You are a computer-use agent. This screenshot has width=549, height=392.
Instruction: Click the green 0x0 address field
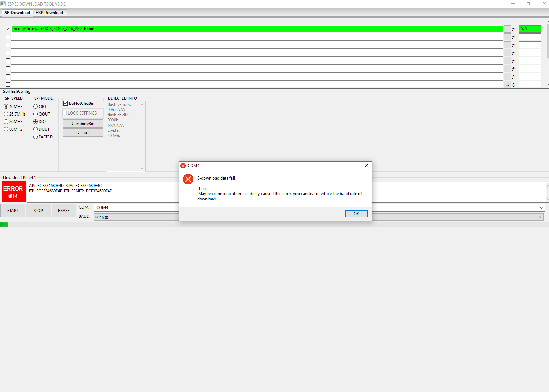[x=530, y=29]
